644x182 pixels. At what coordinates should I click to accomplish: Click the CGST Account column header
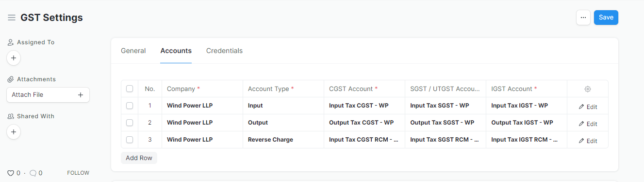point(364,89)
